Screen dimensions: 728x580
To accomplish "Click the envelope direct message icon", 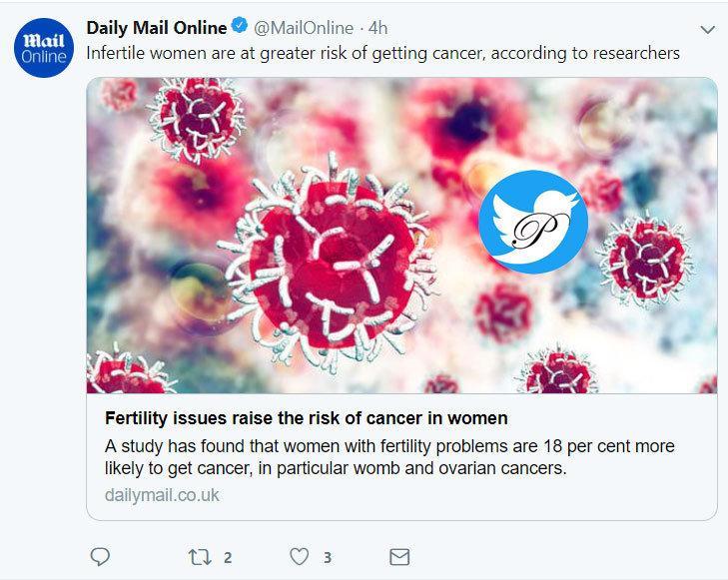I will 398,556.
